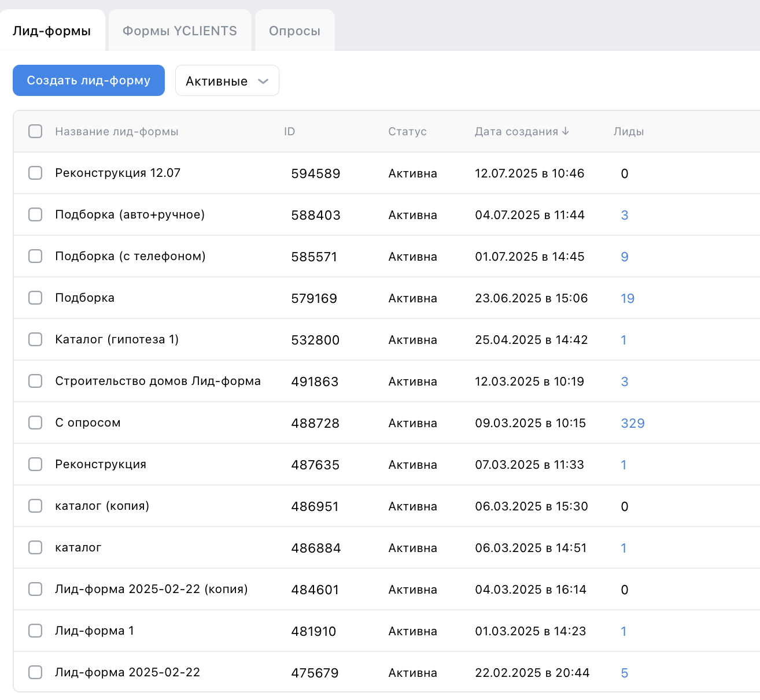This screenshot has width=760, height=700.
Task: Select the Подборка (с телефоном) row checkbox
Action: pos(35,256)
